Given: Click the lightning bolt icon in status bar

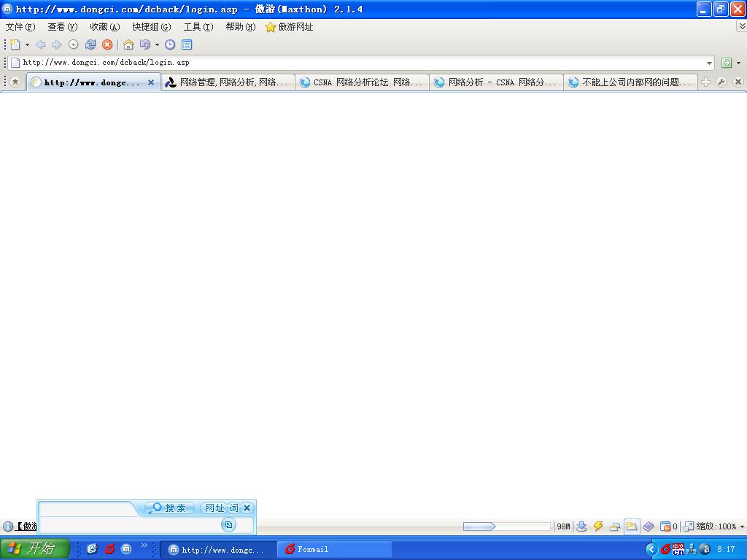Looking at the screenshot, I should click(598, 526).
